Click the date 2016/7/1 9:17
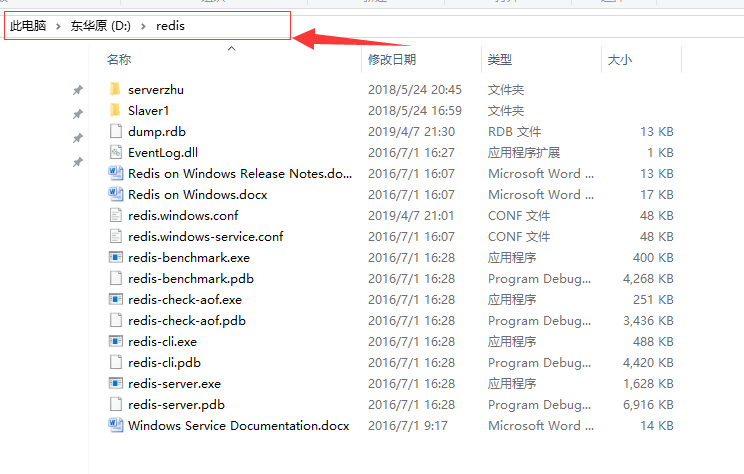Viewport: 744px width, 474px height. [x=408, y=425]
